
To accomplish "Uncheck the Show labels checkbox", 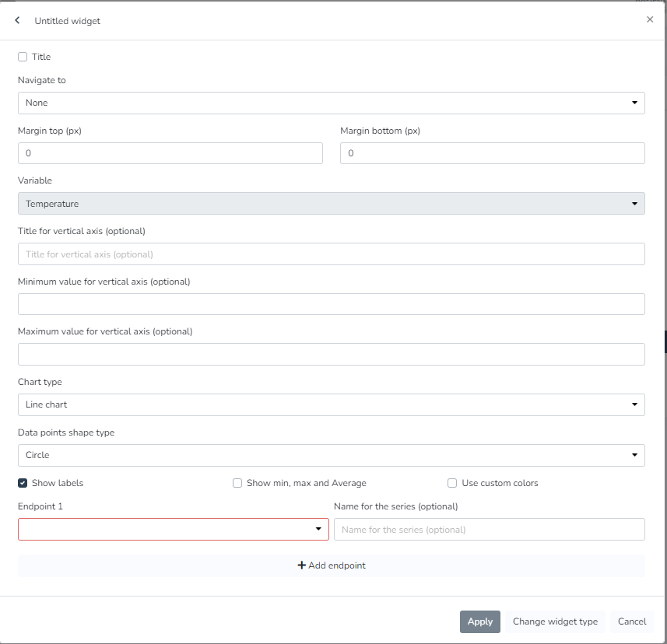I will pos(23,483).
